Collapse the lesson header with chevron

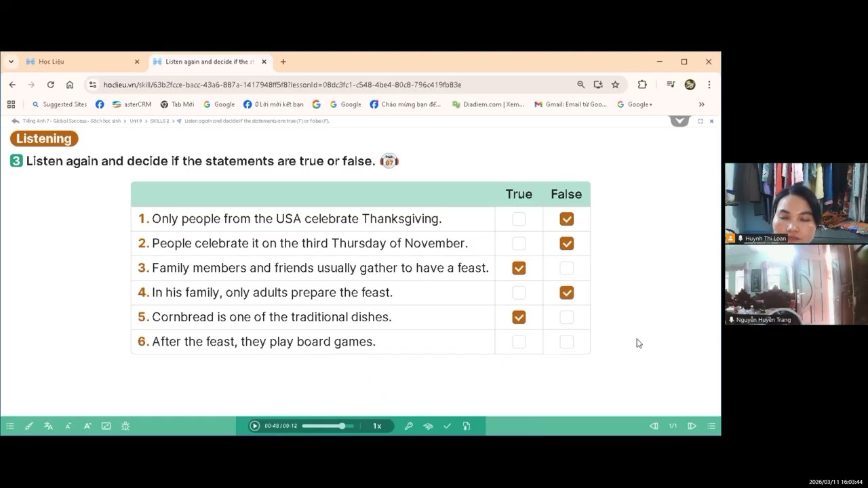679,121
